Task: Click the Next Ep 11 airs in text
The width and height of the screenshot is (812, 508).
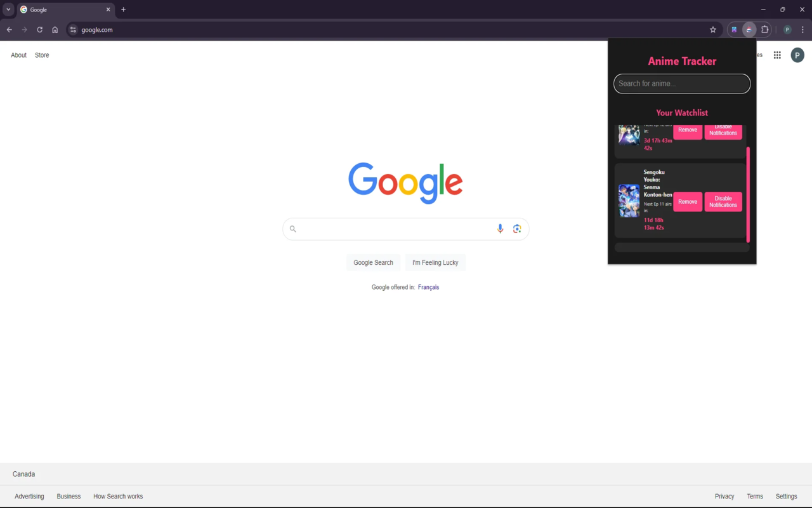Action: pyautogui.click(x=657, y=207)
